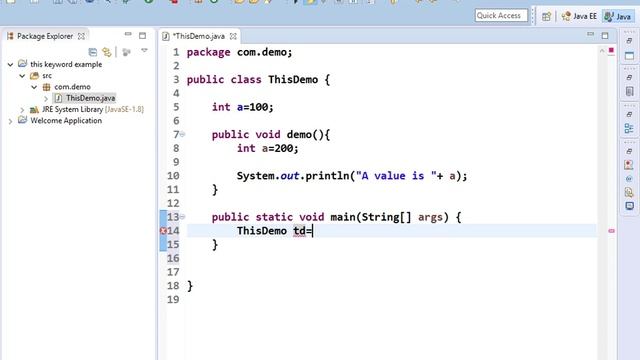Select the com.demo package
Image resolution: width=640 pixels, height=360 pixels.
click(72, 87)
